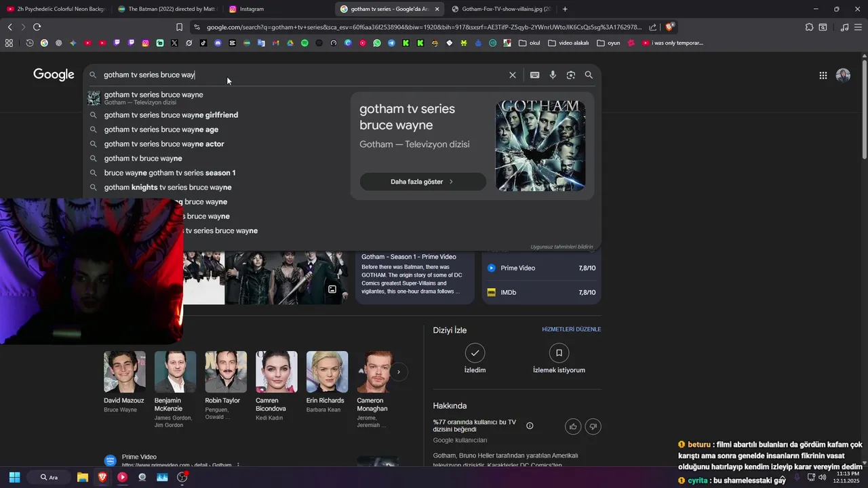Open the IMDb 7,8/10 rating
Image resolution: width=868 pixels, height=488 pixels.
point(541,292)
